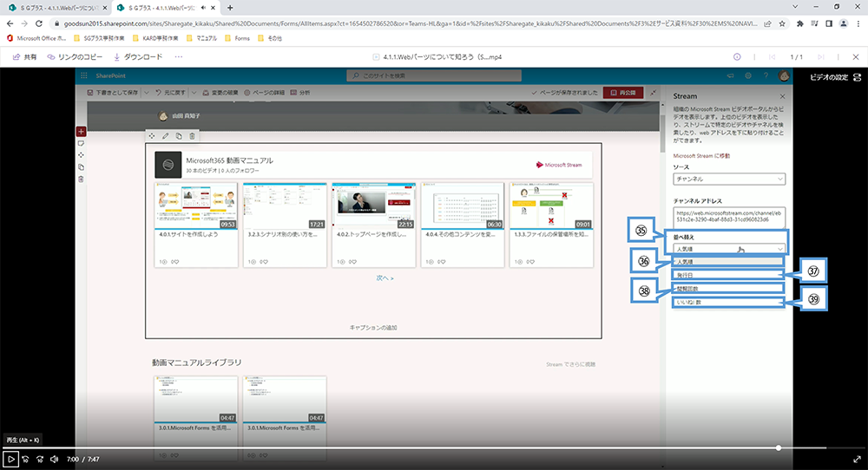Click 次へ next page link
This screenshot has height=470, width=868.
[385, 278]
